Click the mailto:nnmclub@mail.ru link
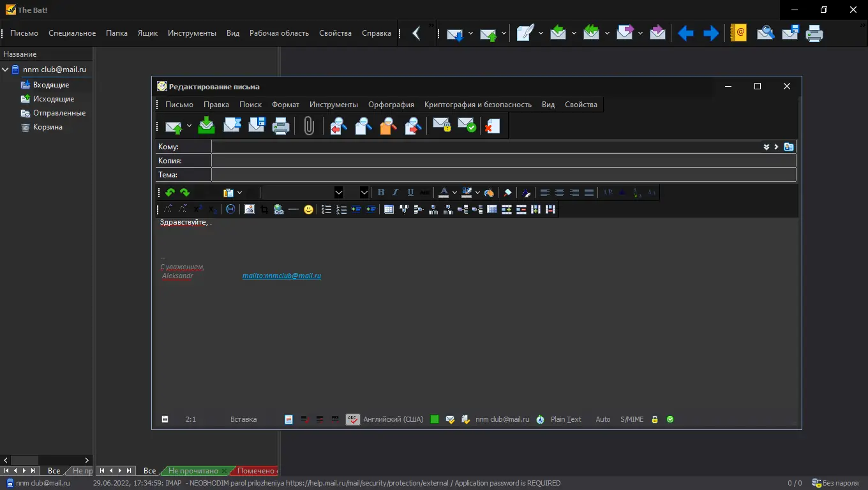Image resolution: width=868 pixels, height=490 pixels. pyautogui.click(x=281, y=276)
